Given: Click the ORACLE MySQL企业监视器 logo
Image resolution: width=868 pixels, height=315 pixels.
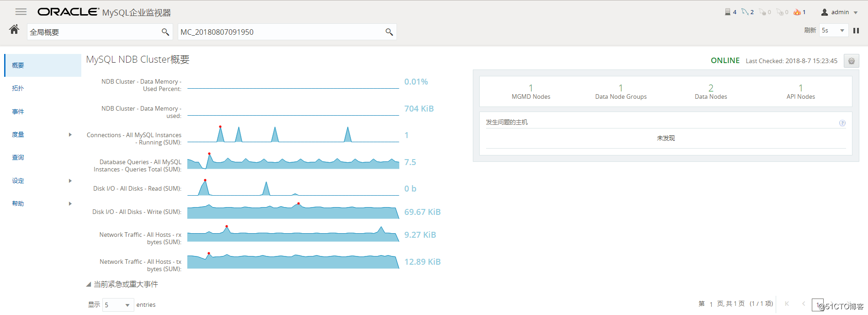Looking at the screenshot, I should tap(104, 12).
